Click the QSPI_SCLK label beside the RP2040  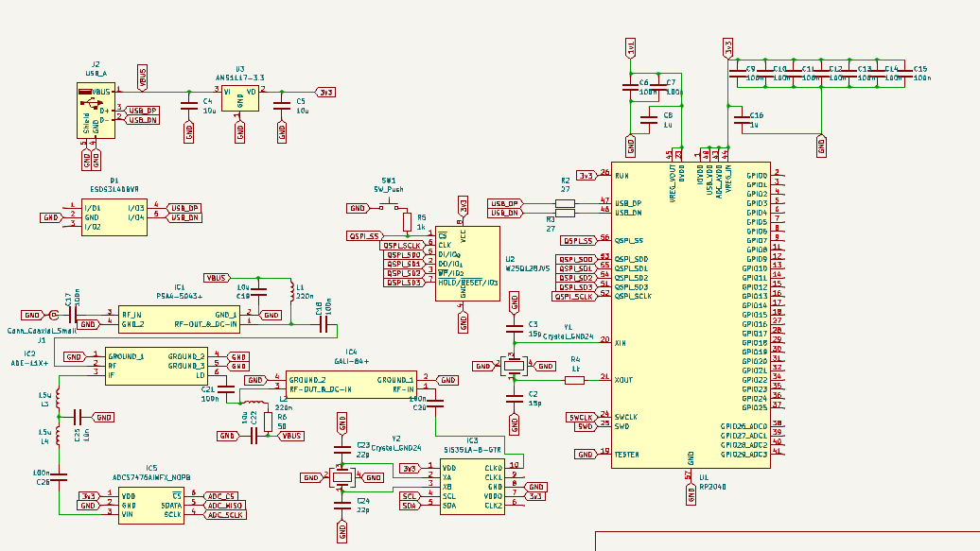click(x=574, y=296)
